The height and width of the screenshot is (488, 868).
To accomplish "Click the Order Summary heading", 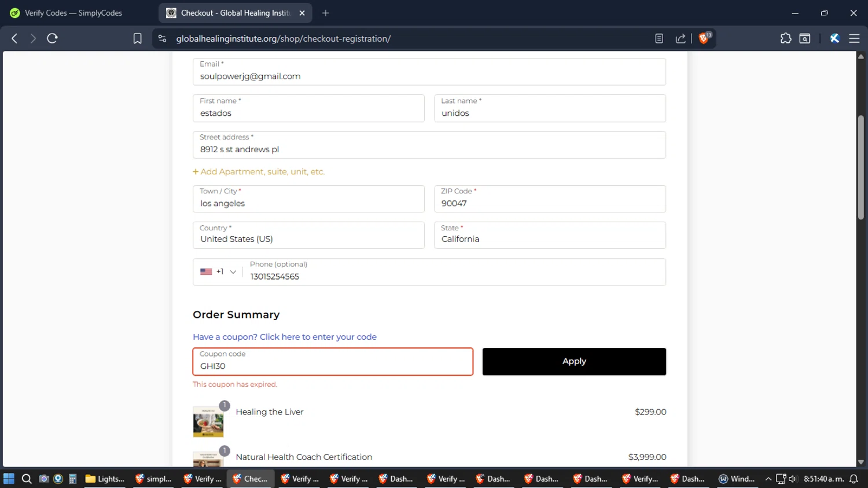I will [x=236, y=315].
